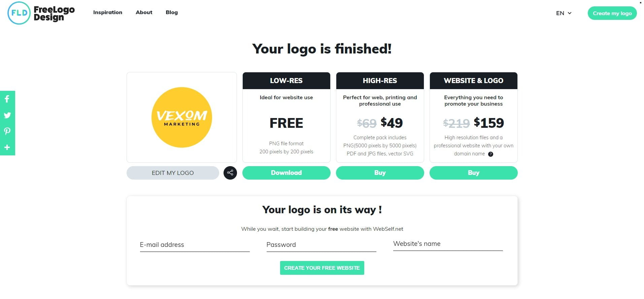Select the Password input field
This screenshot has height=299, width=644.
(x=321, y=245)
